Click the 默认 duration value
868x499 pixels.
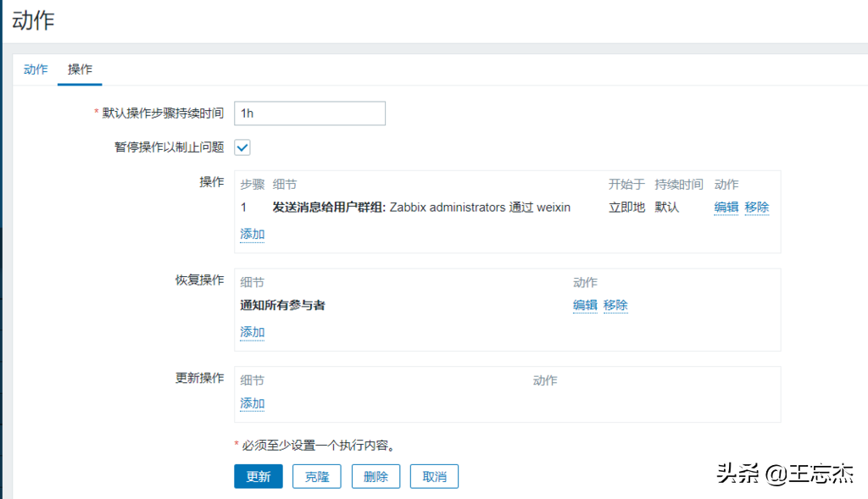point(666,207)
